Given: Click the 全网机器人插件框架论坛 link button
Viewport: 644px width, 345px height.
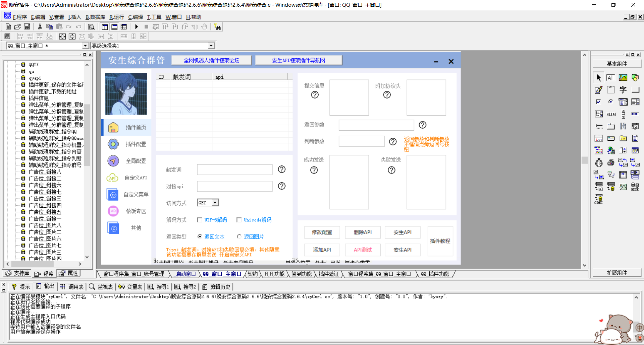Looking at the screenshot, I should pos(211,61).
